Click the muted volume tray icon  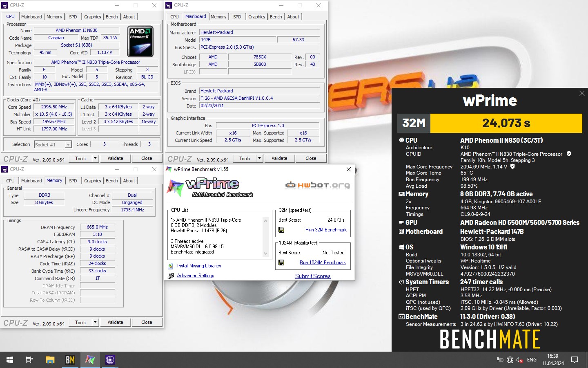(520, 360)
